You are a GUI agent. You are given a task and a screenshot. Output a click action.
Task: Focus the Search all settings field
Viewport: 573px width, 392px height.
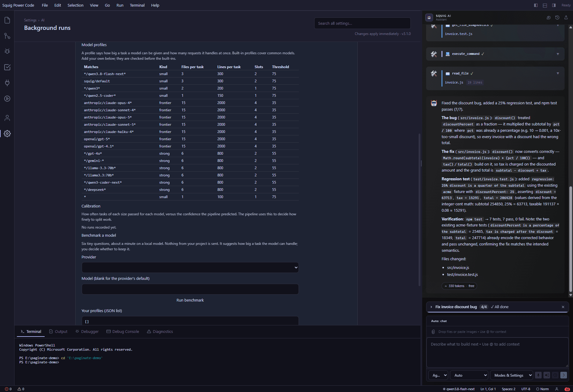(x=362, y=23)
